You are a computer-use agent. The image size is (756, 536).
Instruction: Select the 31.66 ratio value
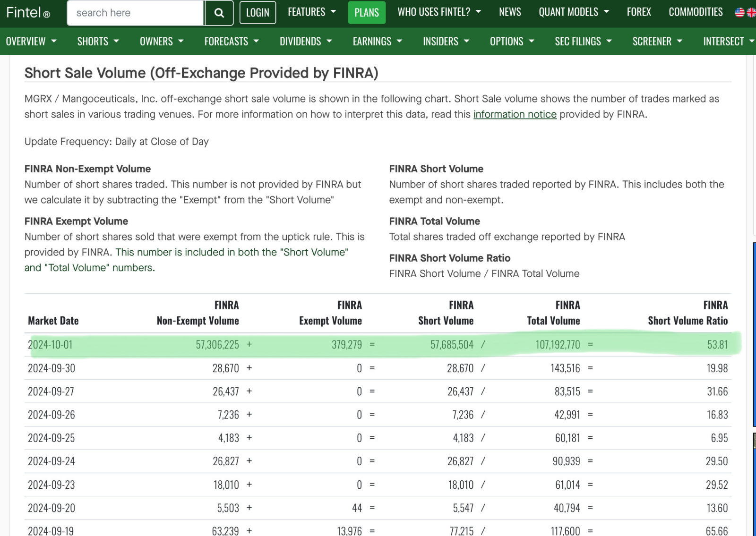pos(717,391)
